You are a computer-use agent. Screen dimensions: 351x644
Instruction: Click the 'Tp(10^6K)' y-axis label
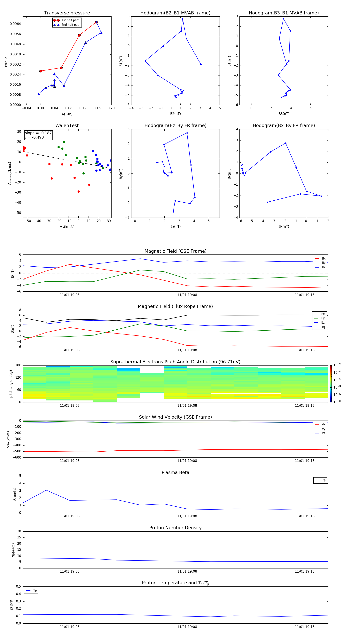click(x=11, y=605)
